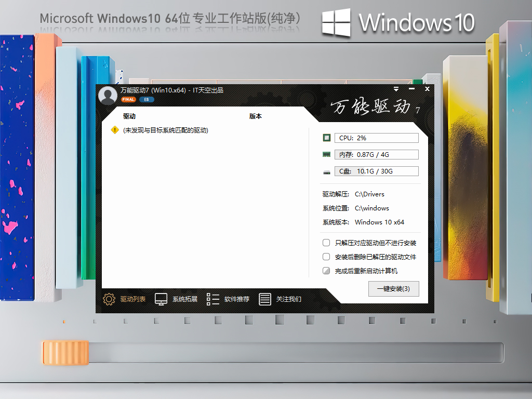Click the user avatar in the title bar
The width and height of the screenshot is (532, 399).
point(107,96)
